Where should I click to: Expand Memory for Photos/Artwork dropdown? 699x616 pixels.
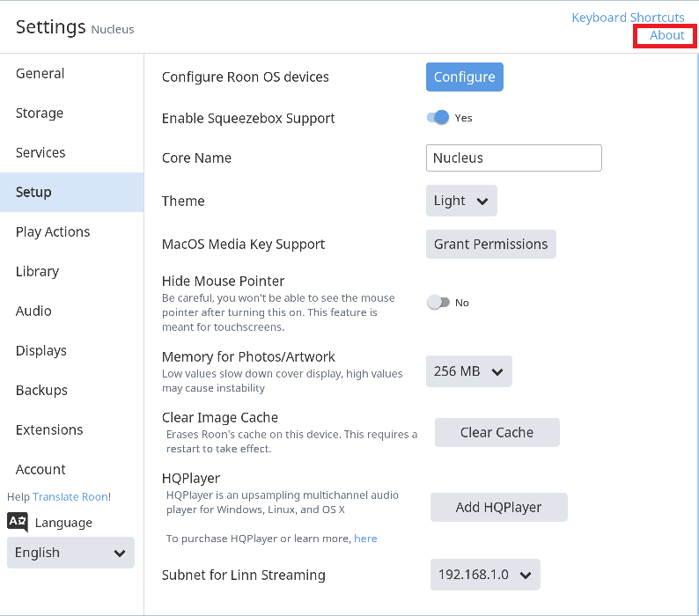click(468, 371)
